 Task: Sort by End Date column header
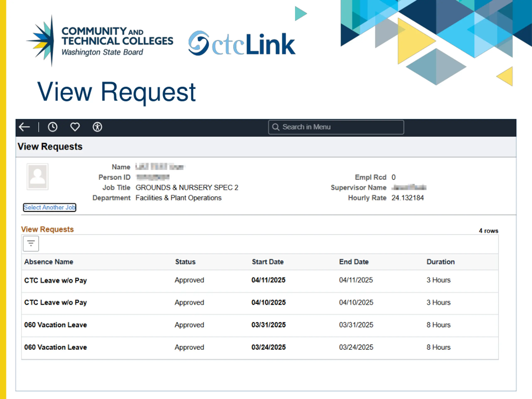[354, 262]
